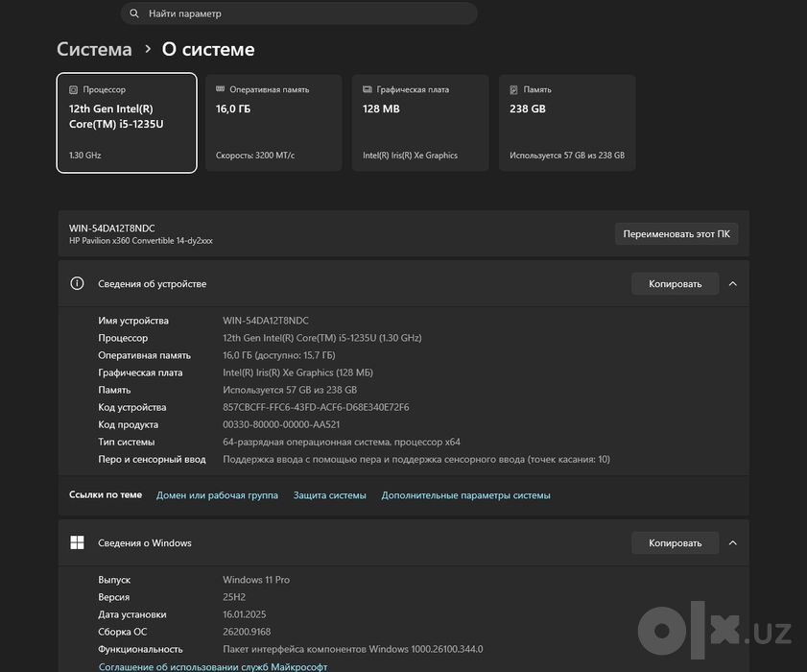Click the Windows logo icon
Screen dimensions: 807x672
click(x=77, y=542)
